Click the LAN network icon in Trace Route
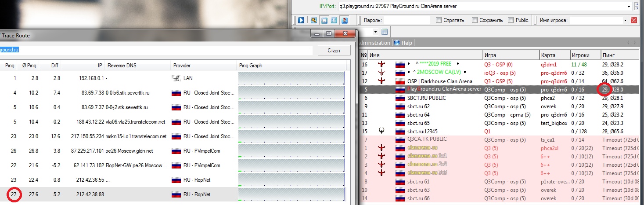The height and width of the screenshot is (205, 644). [176, 78]
